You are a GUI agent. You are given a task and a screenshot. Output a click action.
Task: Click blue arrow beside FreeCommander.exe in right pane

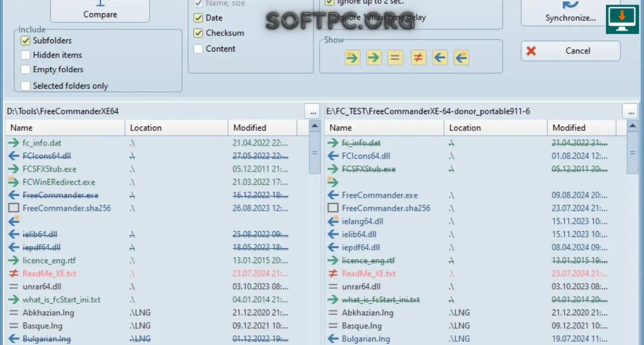tap(333, 195)
